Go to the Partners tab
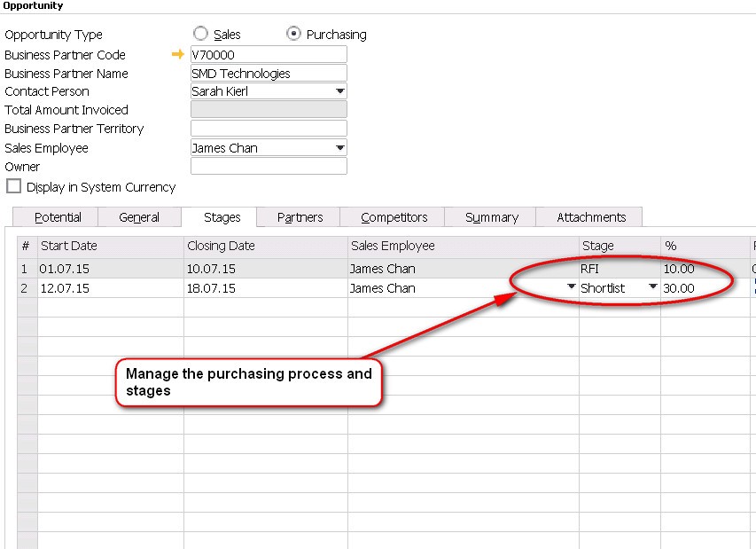Screen dimensions: 756x549 tap(300, 217)
